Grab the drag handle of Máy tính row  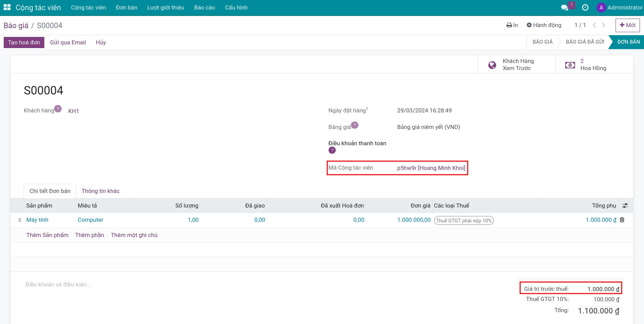pyautogui.click(x=20, y=220)
